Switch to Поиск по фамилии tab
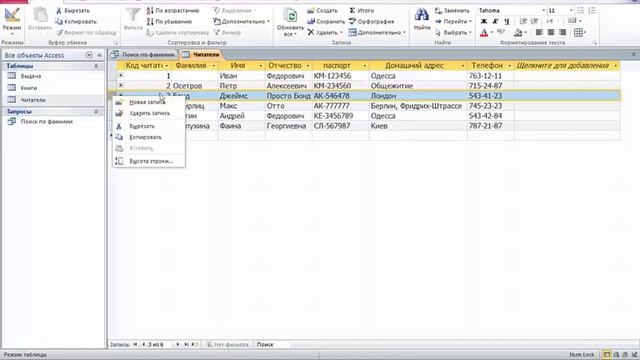Screen dimensions: 640x360 click(x=143, y=54)
